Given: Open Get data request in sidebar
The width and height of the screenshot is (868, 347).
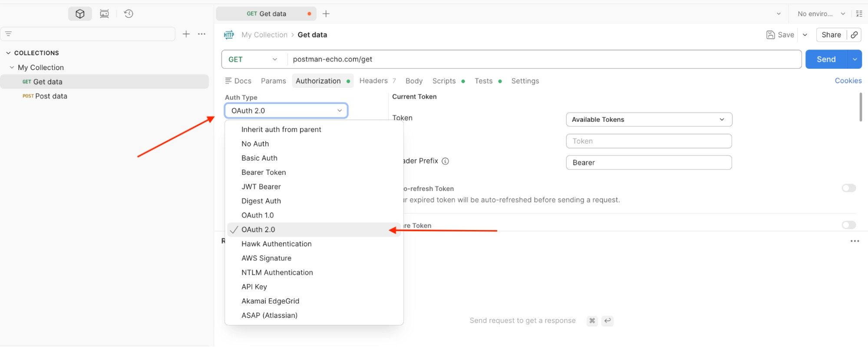Looking at the screenshot, I should pyautogui.click(x=105, y=82).
